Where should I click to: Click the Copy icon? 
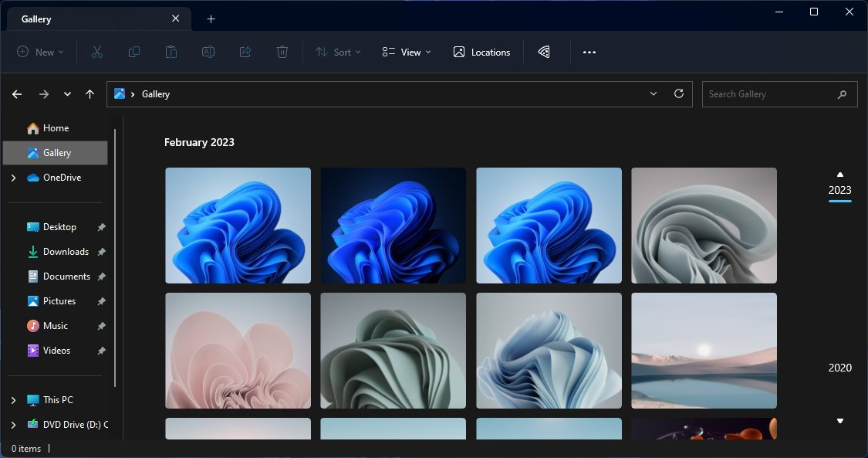tap(133, 52)
